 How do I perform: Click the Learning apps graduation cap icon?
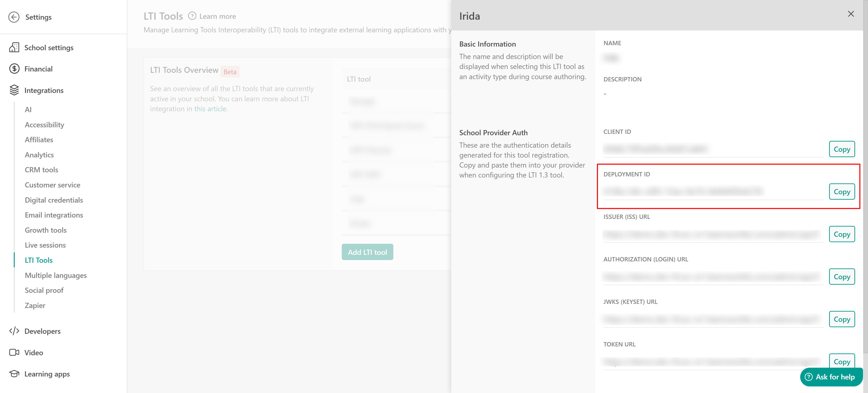[x=14, y=374]
